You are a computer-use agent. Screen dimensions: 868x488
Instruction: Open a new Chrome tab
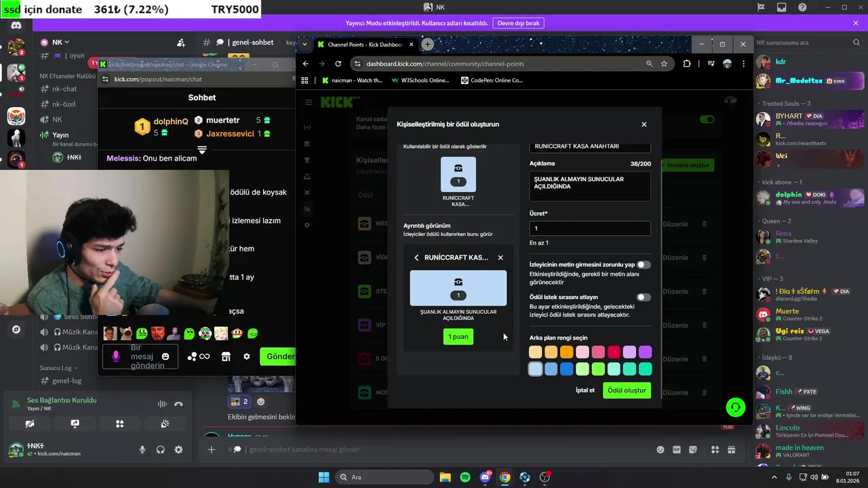tap(427, 44)
